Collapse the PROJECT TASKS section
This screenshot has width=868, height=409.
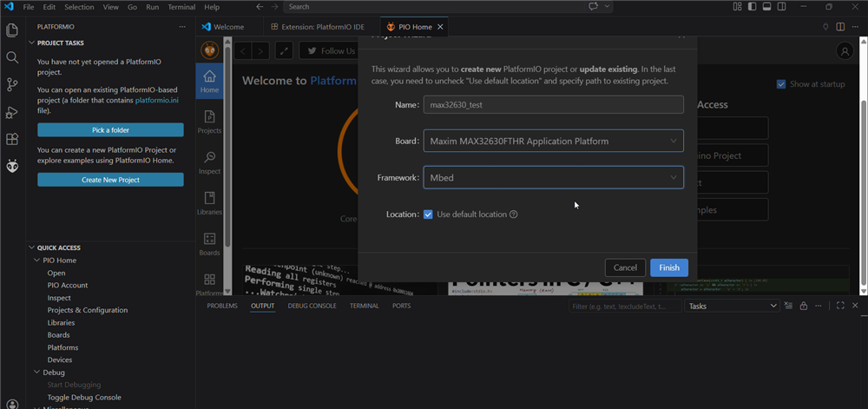pyautogui.click(x=31, y=43)
